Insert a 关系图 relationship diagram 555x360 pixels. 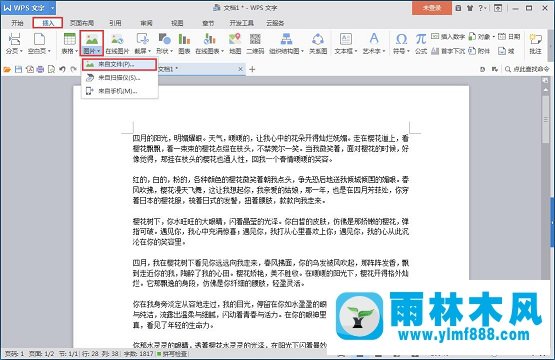click(318, 44)
